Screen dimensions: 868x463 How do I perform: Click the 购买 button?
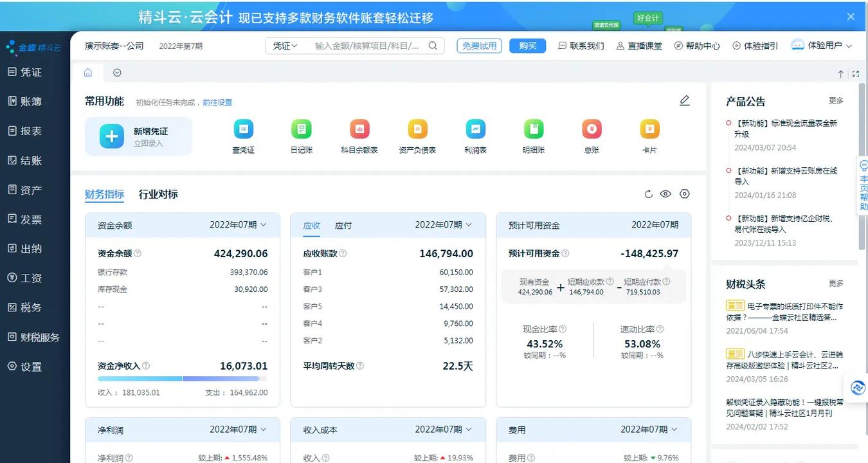(527, 46)
